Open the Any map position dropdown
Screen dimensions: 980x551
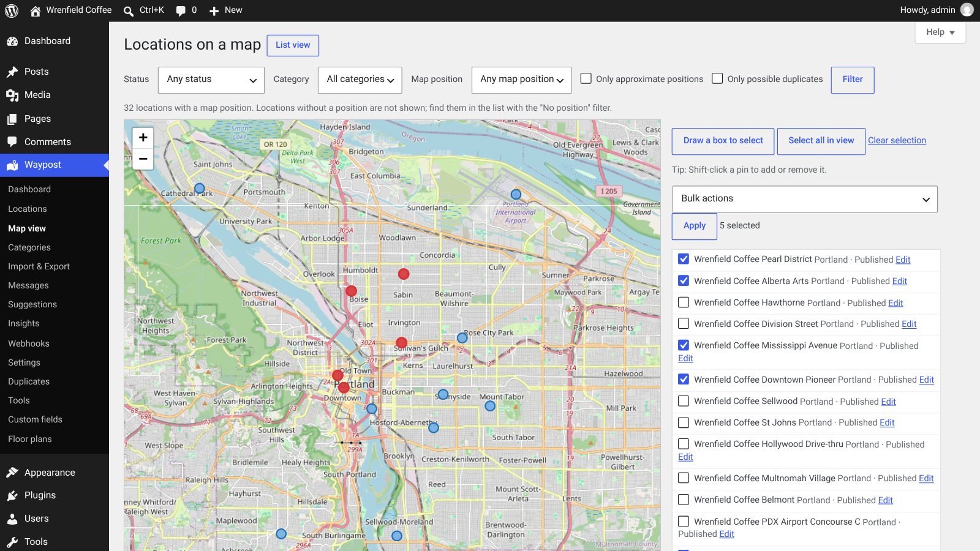[x=521, y=80]
